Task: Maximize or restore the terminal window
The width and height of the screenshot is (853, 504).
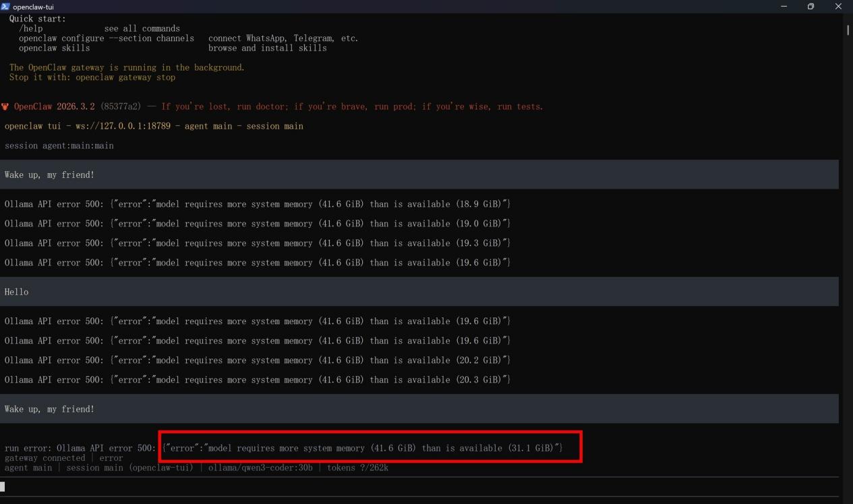Action: (x=811, y=6)
